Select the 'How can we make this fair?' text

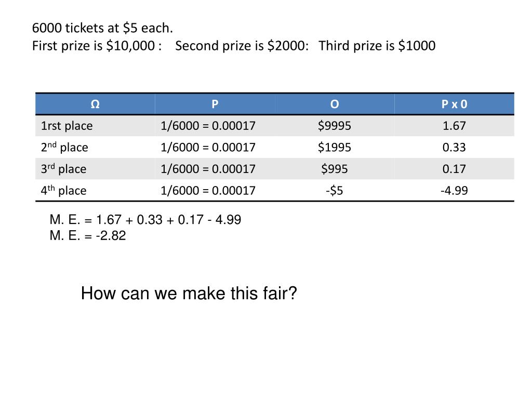[189, 293]
